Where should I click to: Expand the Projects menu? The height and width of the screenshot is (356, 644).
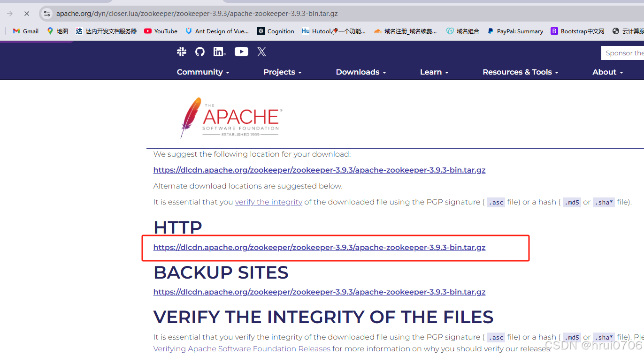point(282,72)
